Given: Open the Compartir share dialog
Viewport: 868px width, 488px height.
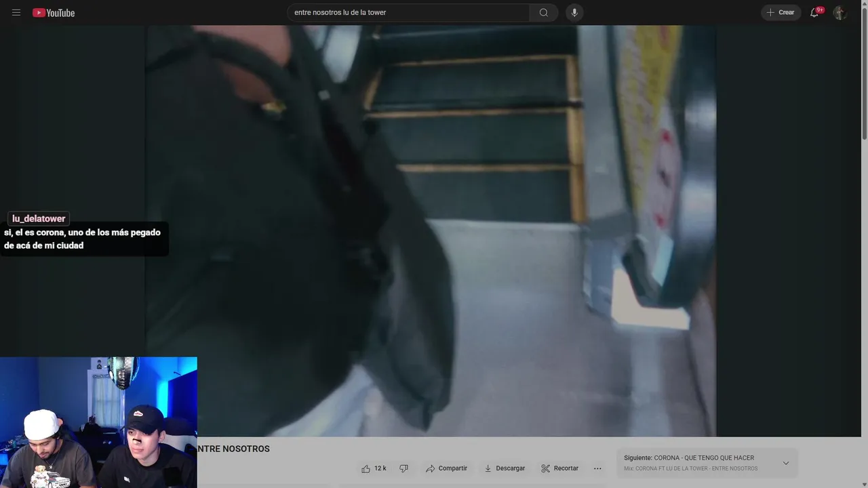Looking at the screenshot, I should (x=446, y=468).
